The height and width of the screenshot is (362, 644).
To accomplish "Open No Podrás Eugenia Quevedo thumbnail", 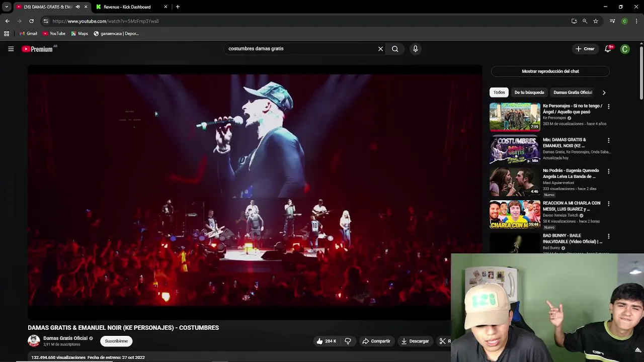I will 515,182.
